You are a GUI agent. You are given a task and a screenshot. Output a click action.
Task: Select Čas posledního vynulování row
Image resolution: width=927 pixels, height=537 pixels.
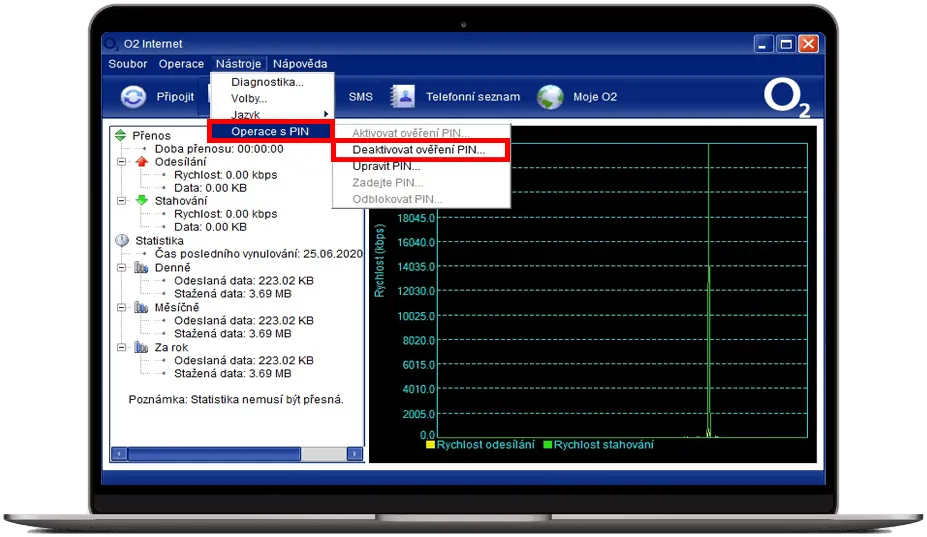(x=258, y=254)
